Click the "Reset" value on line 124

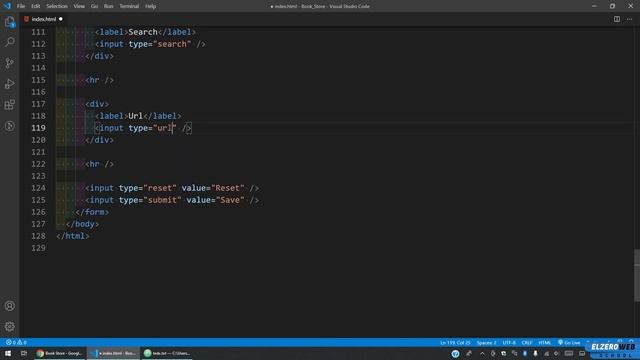[227, 188]
